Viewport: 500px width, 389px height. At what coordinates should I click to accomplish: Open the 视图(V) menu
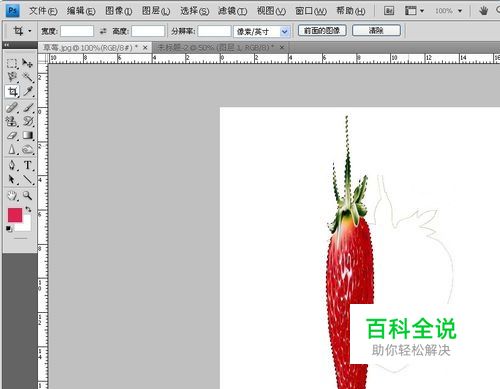[271, 11]
